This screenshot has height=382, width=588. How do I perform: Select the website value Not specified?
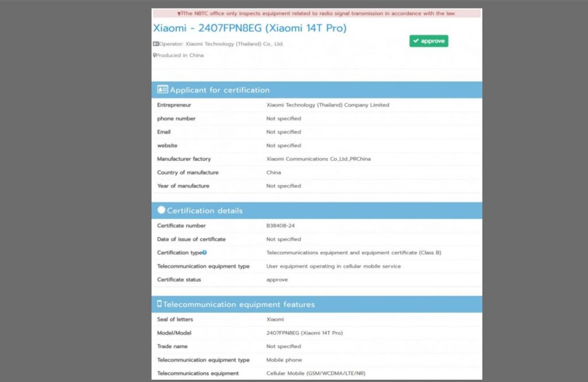point(284,146)
